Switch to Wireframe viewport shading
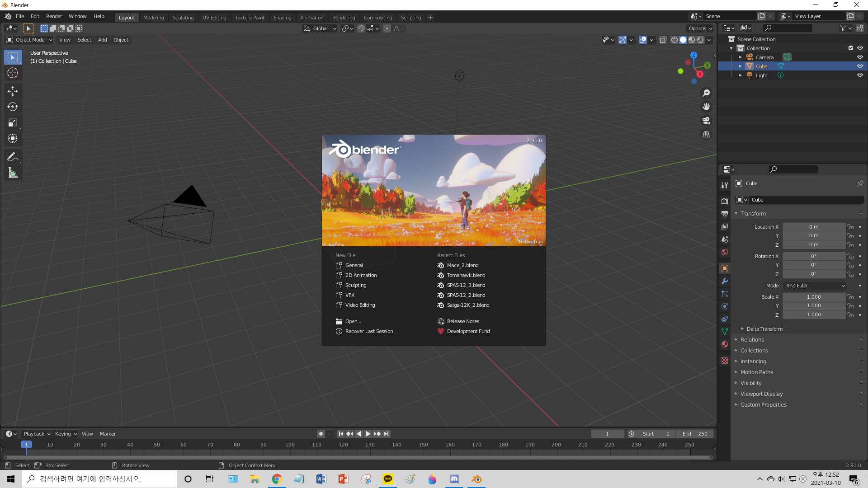The height and width of the screenshot is (488, 868). click(674, 40)
